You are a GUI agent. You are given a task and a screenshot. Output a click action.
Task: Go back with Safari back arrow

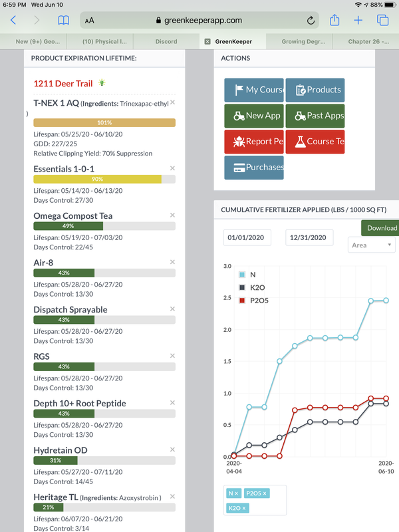pyautogui.click(x=13, y=21)
